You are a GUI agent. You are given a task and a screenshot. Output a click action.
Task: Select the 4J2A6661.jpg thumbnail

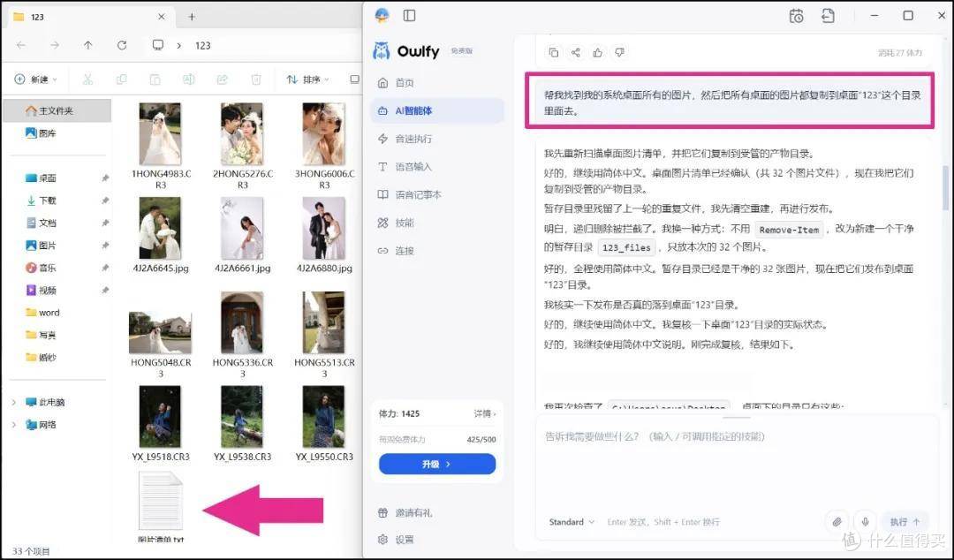click(x=242, y=228)
